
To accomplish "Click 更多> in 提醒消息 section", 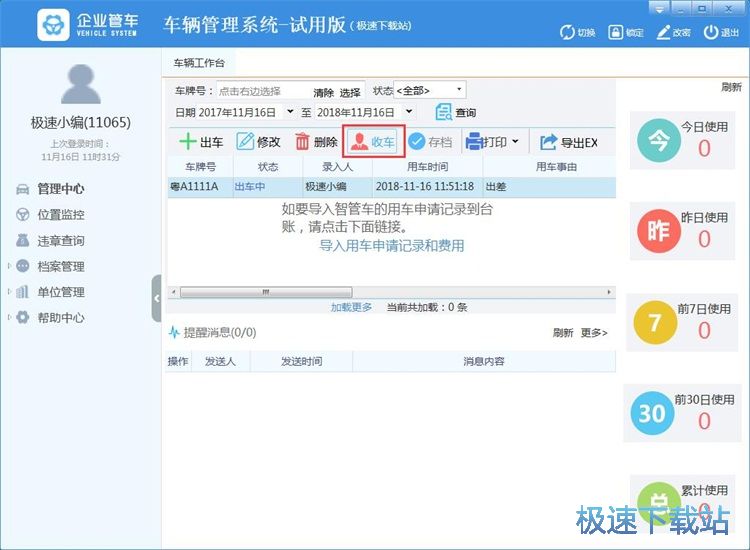I will point(594,332).
